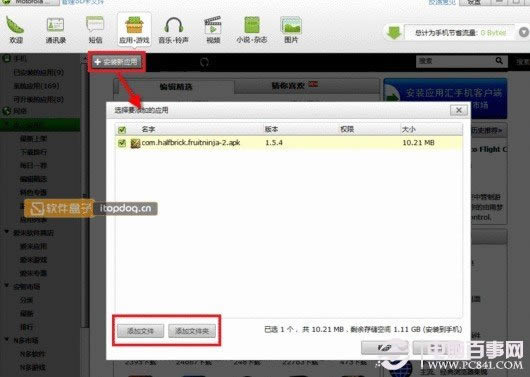530x377 pixels.
Task: Open 分类 under 安智市场
Action: point(26,300)
